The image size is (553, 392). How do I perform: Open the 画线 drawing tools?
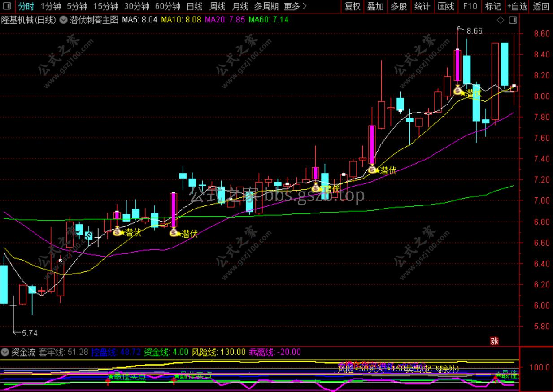point(446,6)
